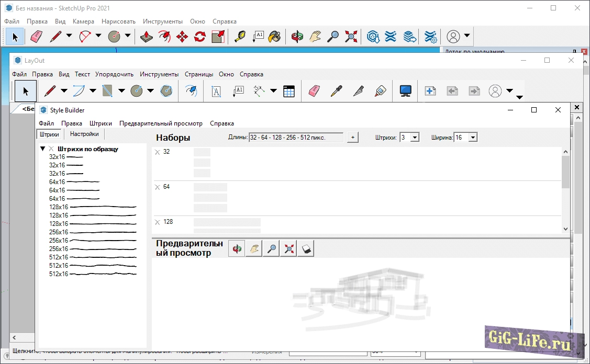590x364 pixels.
Task: Choose the Move tool with red arrows
Action: click(182, 37)
